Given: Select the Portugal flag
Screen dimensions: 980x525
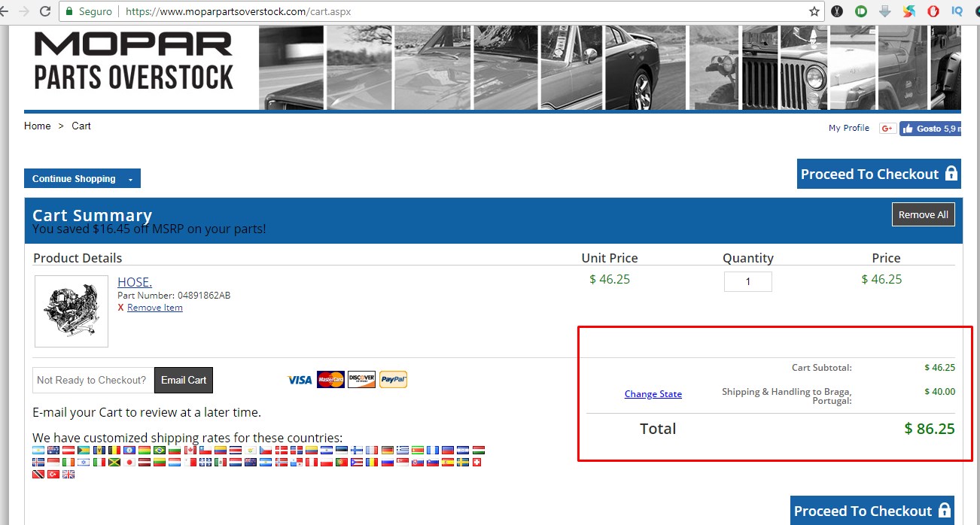Looking at the screenshot, I should [x=342, y=462].
